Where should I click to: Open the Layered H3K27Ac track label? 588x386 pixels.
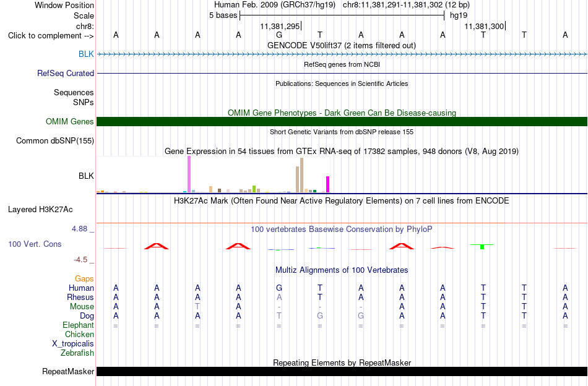[40, 209]
